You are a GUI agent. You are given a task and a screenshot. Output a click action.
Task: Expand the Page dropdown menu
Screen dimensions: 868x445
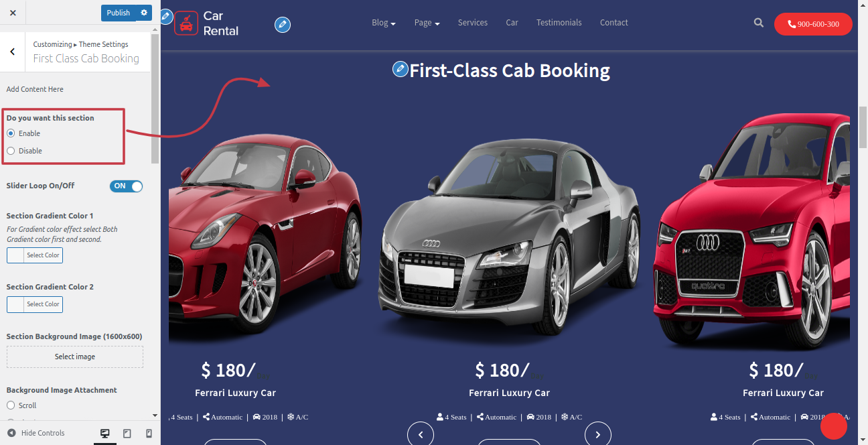coord(427,23)
